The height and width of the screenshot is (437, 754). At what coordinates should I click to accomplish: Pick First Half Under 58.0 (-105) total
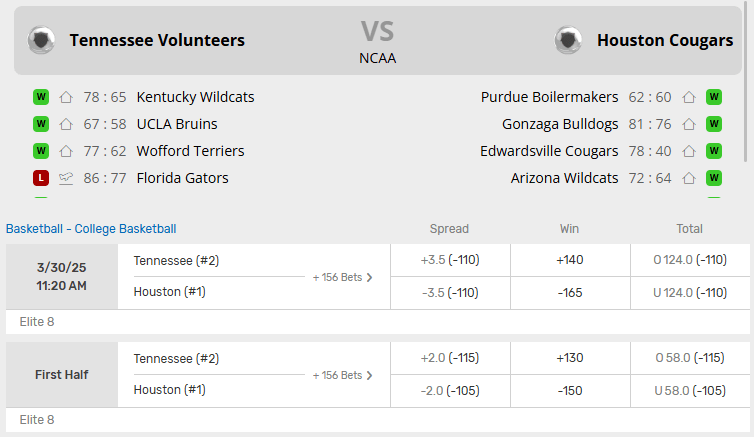[x=690, y=391]
